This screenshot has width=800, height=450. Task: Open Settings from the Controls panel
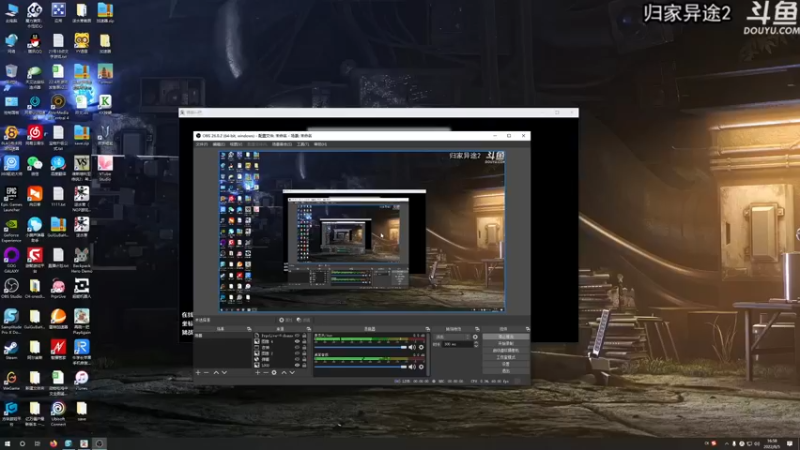(506, 364)
